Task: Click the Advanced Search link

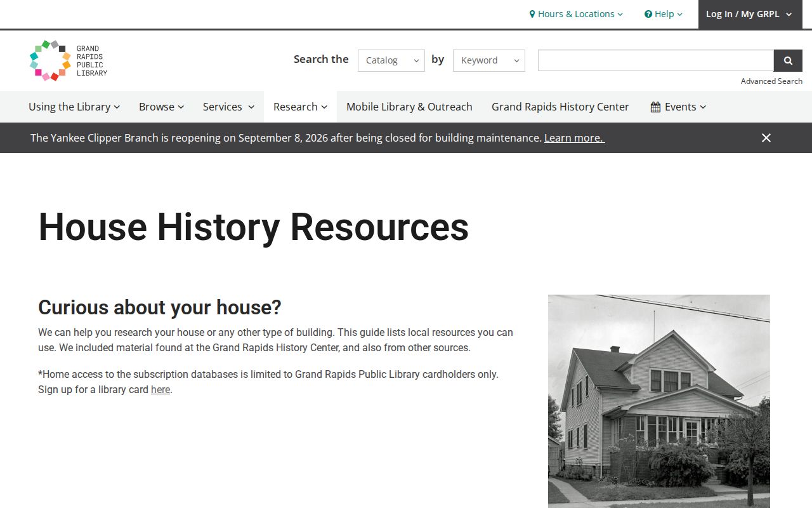Action: point(771,81)
